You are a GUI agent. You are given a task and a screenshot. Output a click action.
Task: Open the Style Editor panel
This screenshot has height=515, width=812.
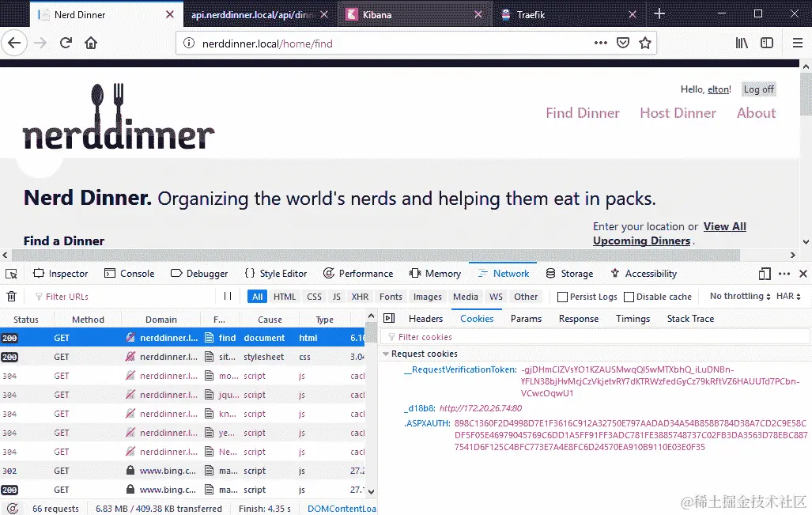(x=275, y=274)
